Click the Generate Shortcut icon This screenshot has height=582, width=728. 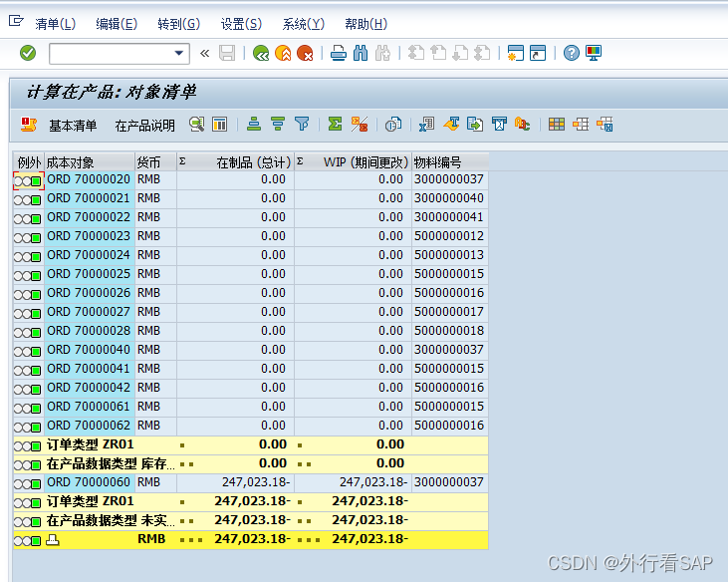(x=538, y=53)
